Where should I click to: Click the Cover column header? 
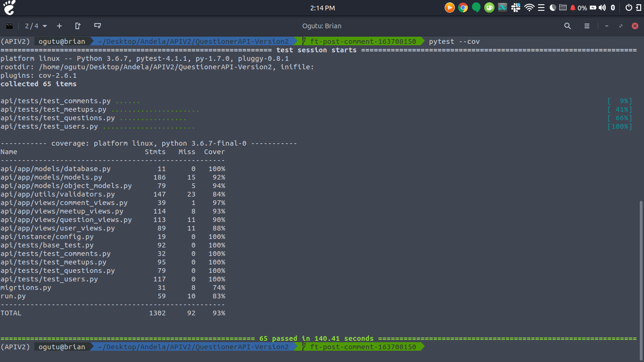click(215, 152)
